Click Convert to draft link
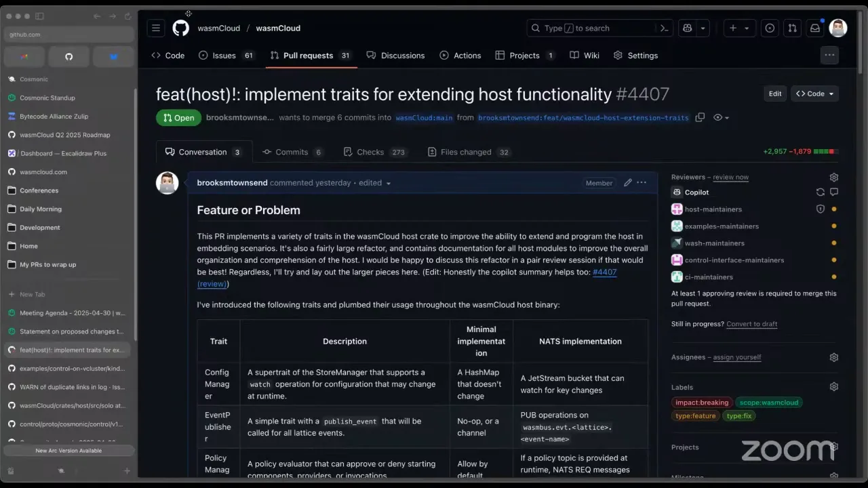 point(751,324)
